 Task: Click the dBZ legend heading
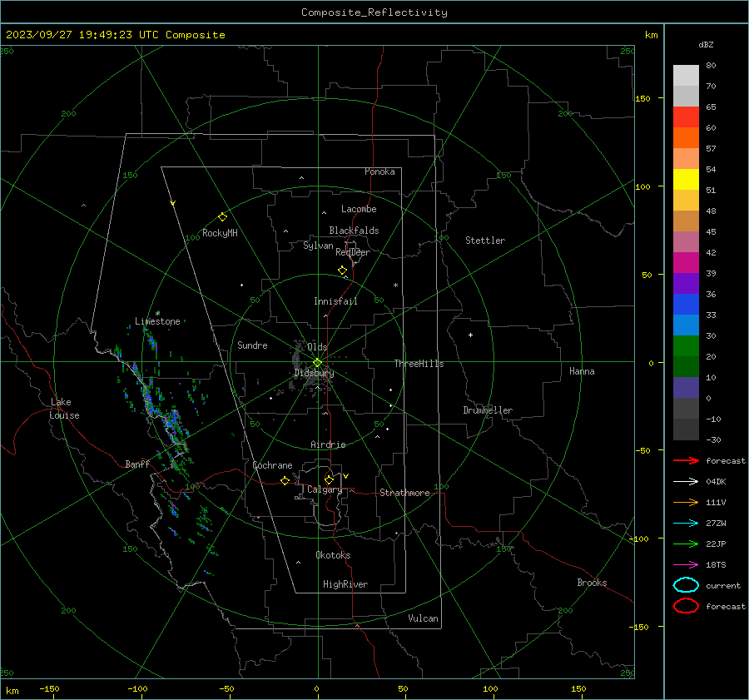[x=706, y=44]
